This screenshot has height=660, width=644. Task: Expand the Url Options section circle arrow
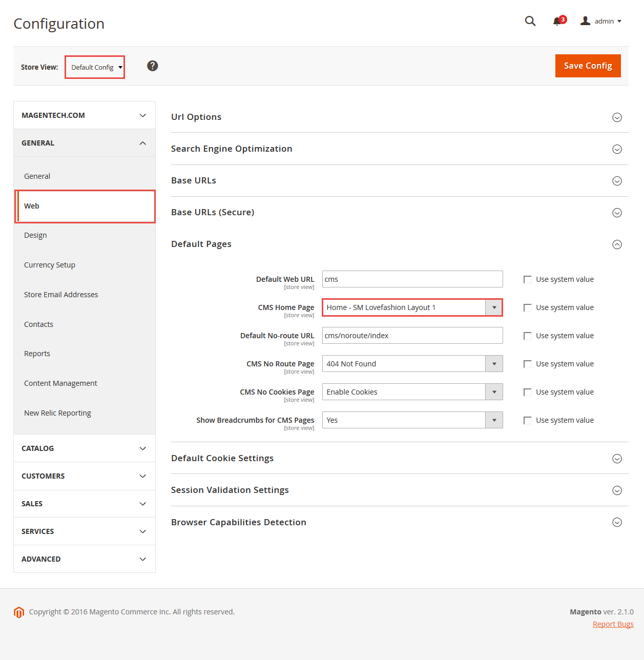[617, 117]
